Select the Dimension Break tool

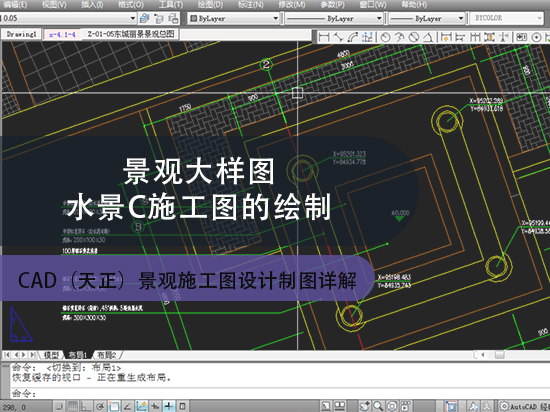504,37
